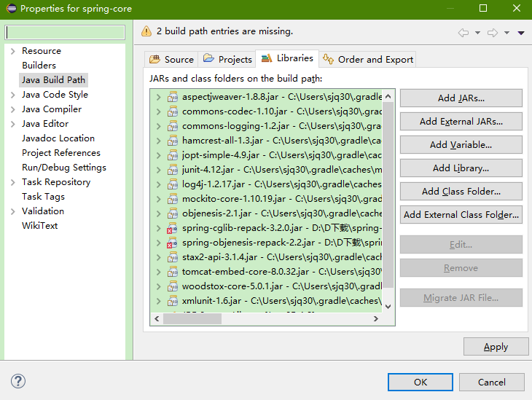Expand the Resource tree node
532x400 pixels.
(x=13, y=51)
